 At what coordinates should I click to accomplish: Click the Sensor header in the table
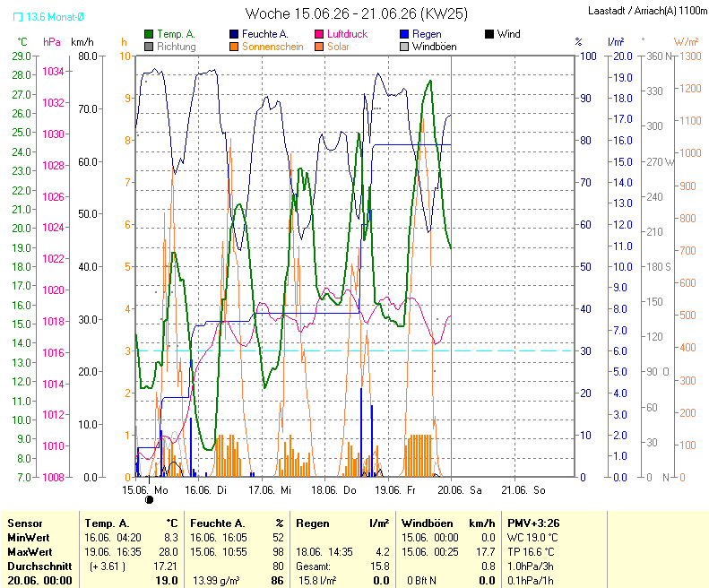[x=25, y=523]
